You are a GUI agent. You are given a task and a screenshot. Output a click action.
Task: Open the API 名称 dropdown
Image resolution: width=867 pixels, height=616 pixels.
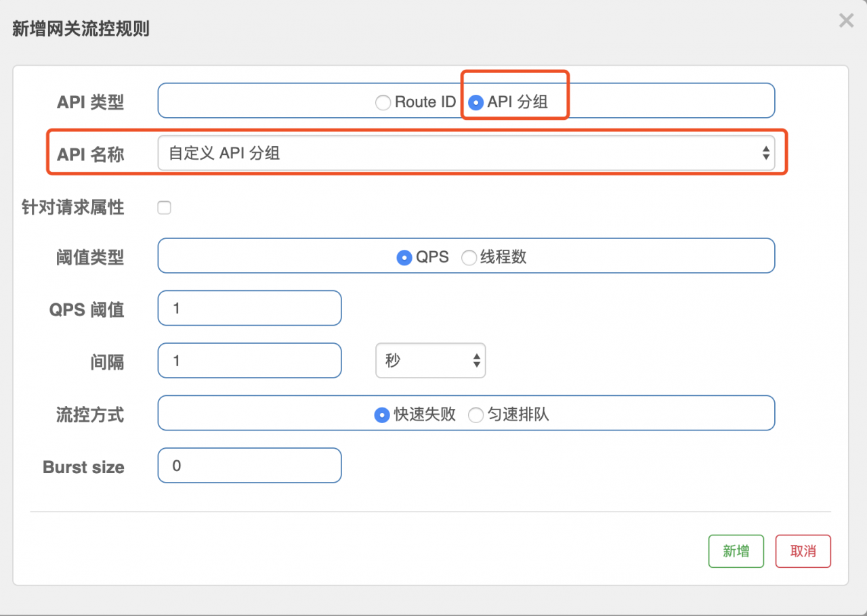(466, 153)
